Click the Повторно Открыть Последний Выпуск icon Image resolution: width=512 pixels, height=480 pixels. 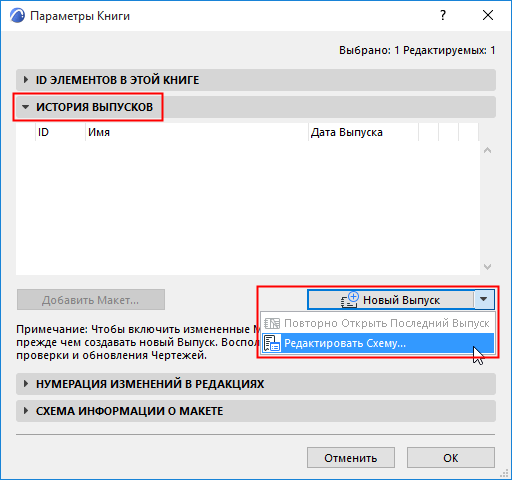point(272,323)
